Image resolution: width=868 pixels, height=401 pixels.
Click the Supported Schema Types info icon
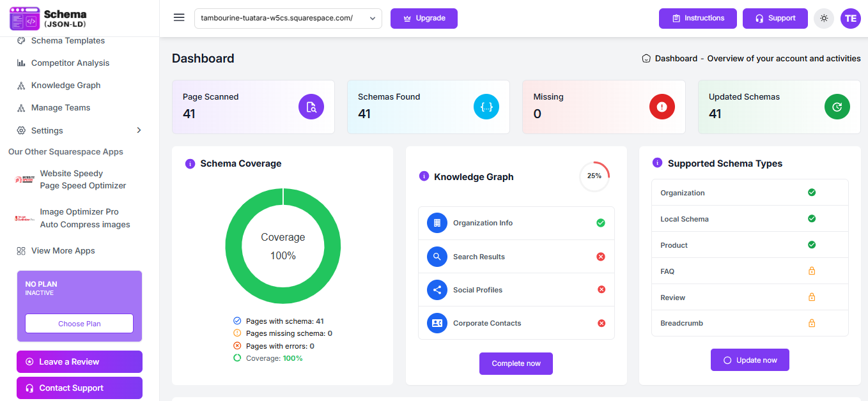point(657,163)
